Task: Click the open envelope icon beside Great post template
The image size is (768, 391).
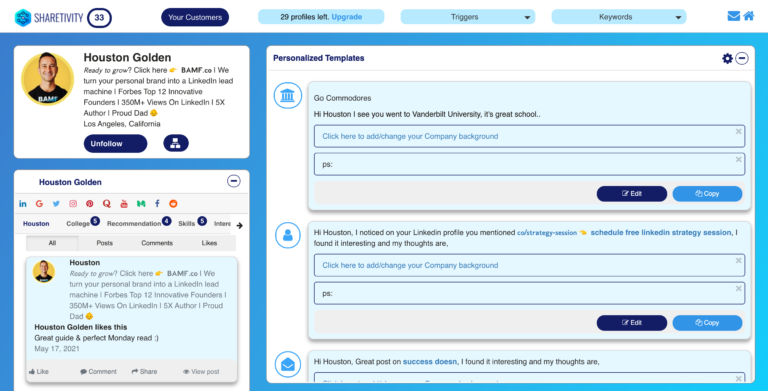Action: [288, 365]
